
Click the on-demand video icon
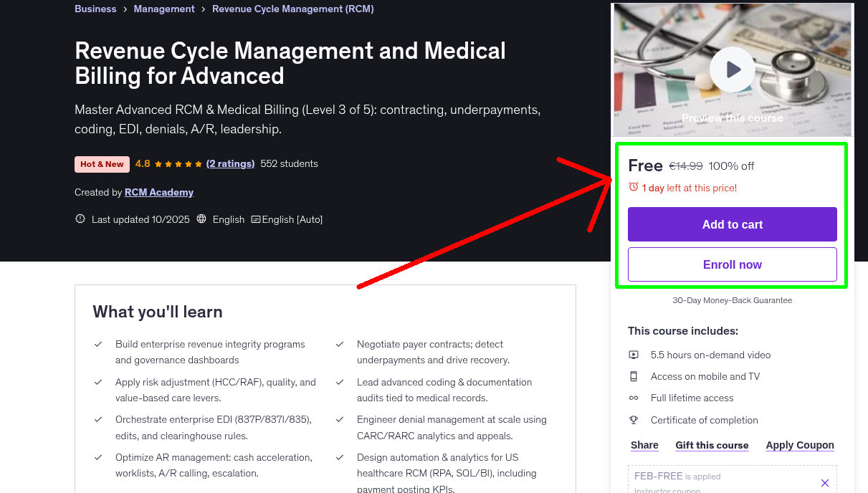(634, 354)
